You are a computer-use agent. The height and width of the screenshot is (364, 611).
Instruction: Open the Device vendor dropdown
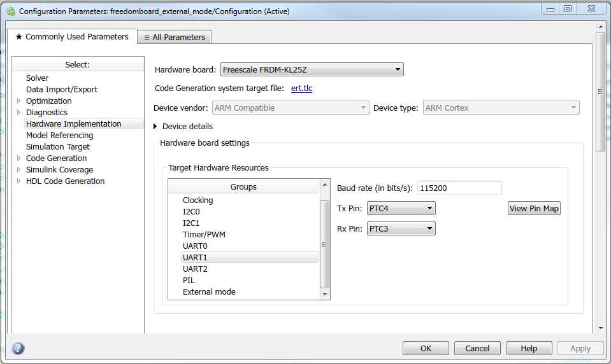point(291,108)
